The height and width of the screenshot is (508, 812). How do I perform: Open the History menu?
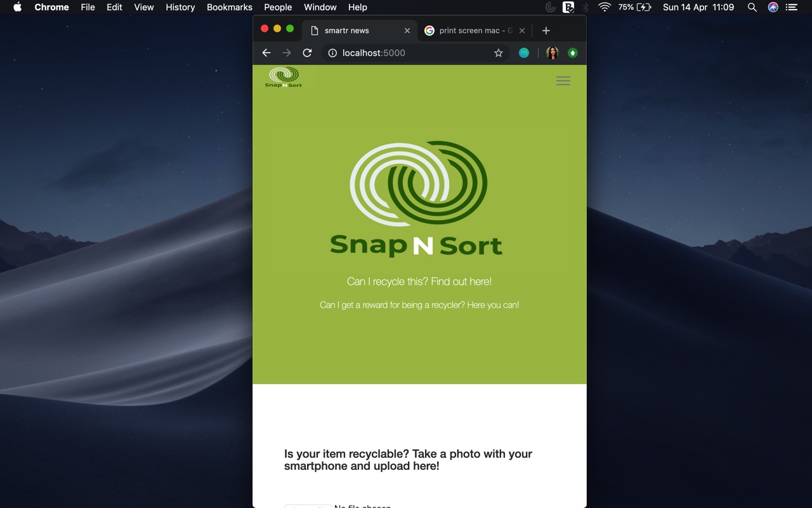click(x=180, y=7)
